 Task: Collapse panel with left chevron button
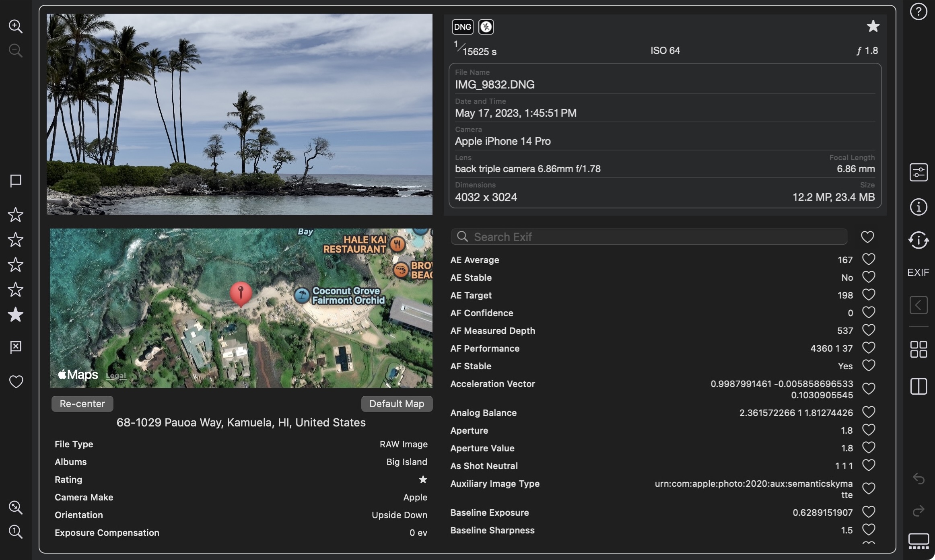919,305
